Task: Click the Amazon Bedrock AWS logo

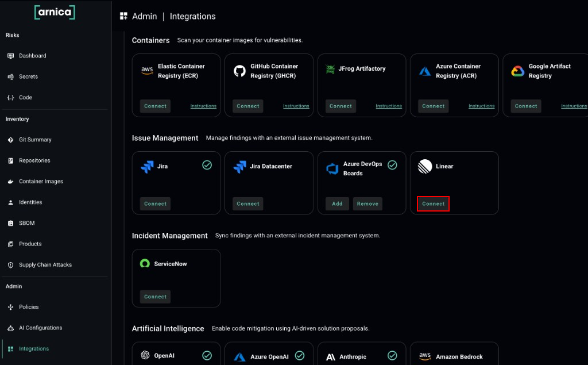Action: tap(425, 356)
